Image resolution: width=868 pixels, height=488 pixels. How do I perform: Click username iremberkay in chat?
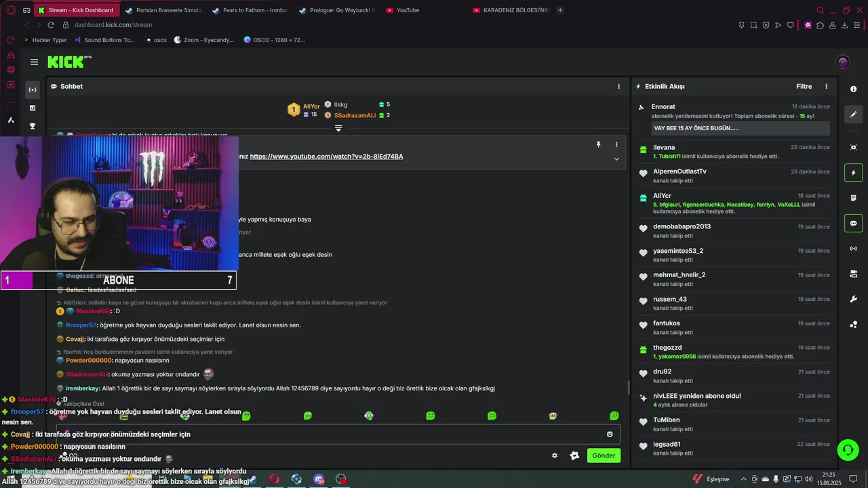[x=83, y=388]
